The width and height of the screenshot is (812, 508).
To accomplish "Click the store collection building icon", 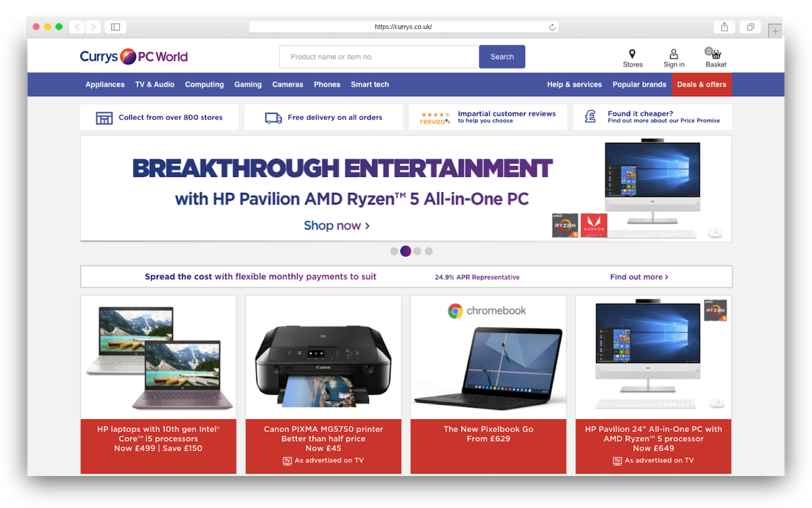I will coord(104,118).
